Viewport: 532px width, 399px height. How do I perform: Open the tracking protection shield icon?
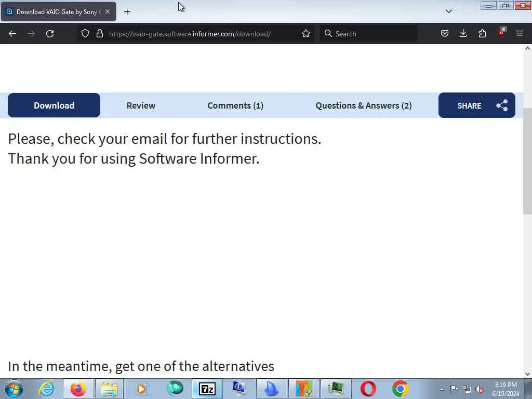tap(85, 34)
